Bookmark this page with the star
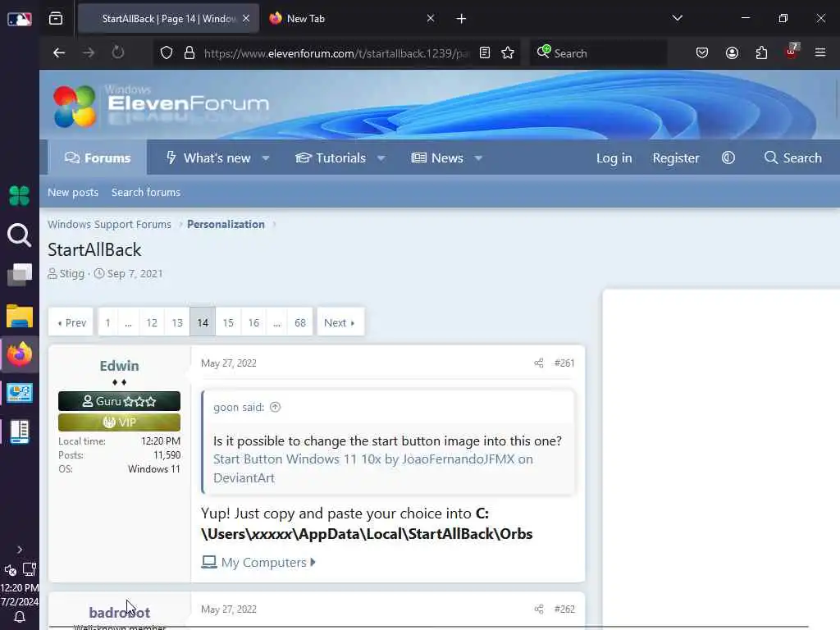The image size is (840, 630). [508, 53]
